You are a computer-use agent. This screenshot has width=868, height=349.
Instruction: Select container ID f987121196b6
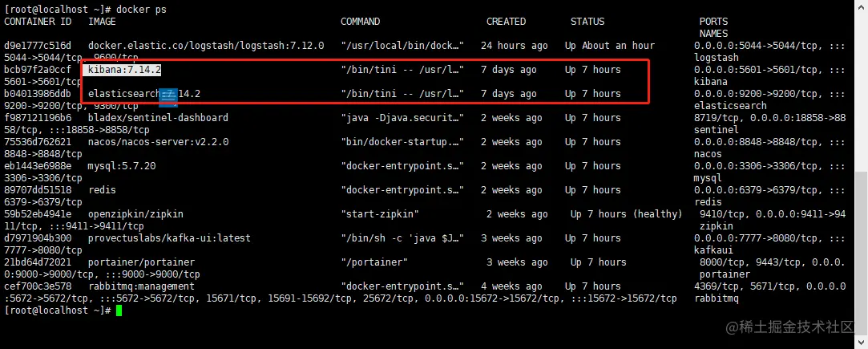point(38,118)
